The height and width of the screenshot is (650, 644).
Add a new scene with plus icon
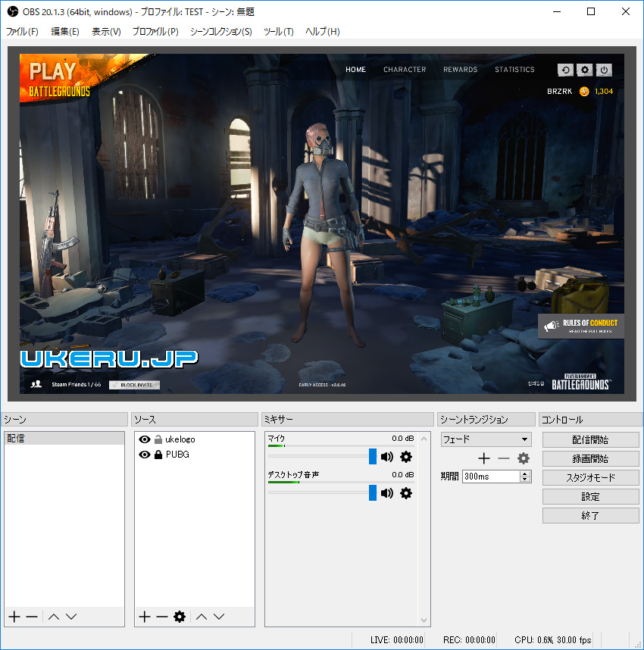[x=14, y=617]
